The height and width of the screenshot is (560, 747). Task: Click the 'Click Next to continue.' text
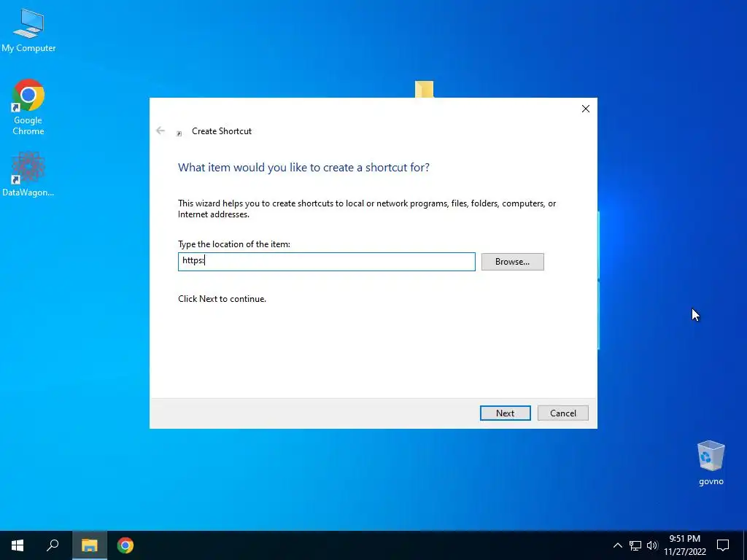pos(222,299)
